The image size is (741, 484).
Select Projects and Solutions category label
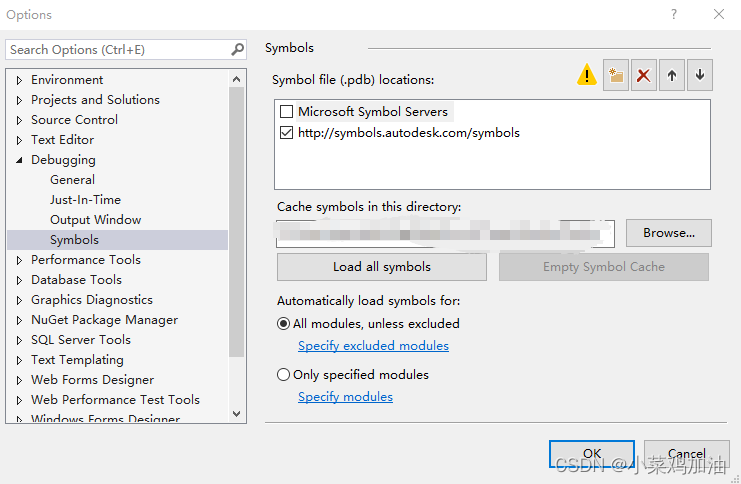tap(95, 100)
